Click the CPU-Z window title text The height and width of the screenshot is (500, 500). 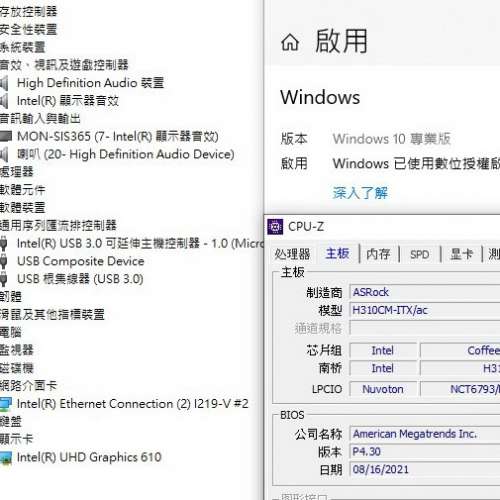(306, 227)
